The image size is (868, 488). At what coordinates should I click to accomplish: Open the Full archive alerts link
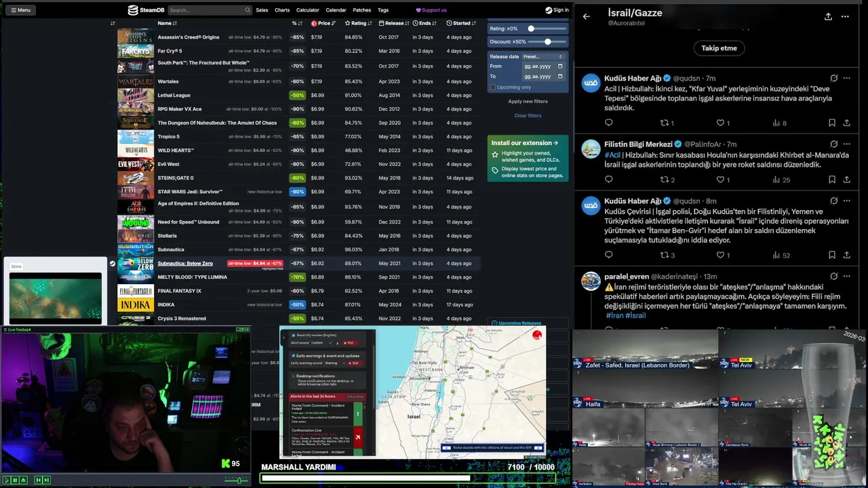(355, 396)
